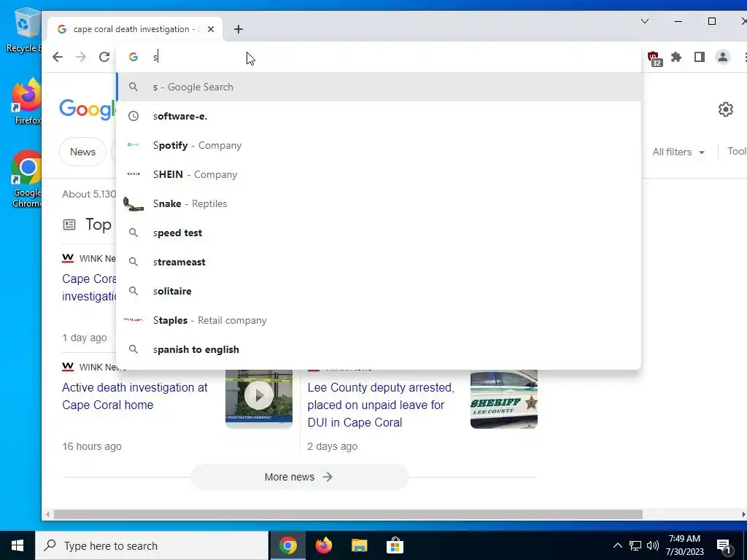Screen dimensions: 747x560
Task: Select the 's - Google Search' suggestion
Action: click(x=379, y=87)
